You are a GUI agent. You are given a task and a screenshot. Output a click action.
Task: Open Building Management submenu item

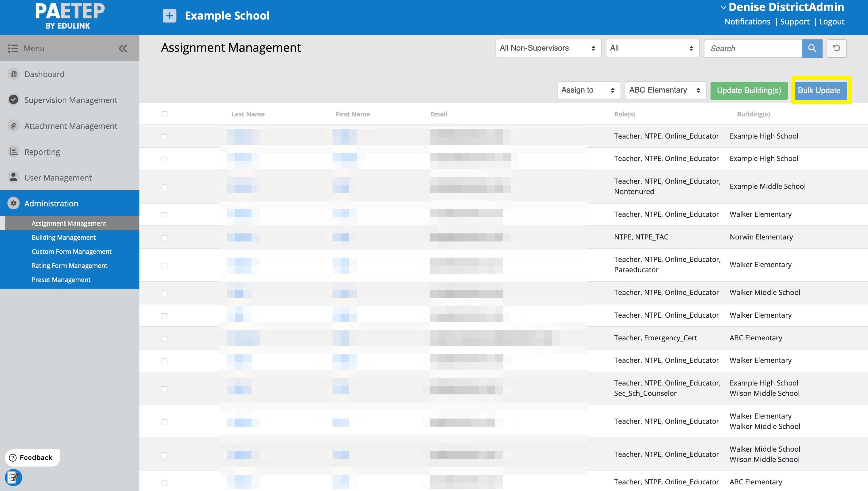63,237
